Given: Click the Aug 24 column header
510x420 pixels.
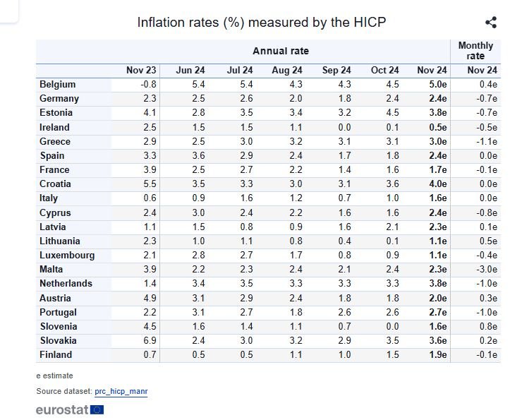Looking at the screenshot, I should click(287, 71).
